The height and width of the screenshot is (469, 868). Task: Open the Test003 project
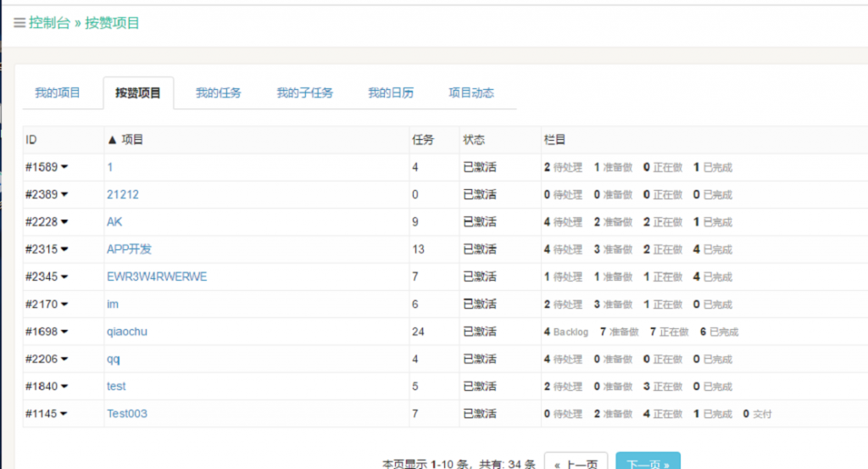point(127,414)
